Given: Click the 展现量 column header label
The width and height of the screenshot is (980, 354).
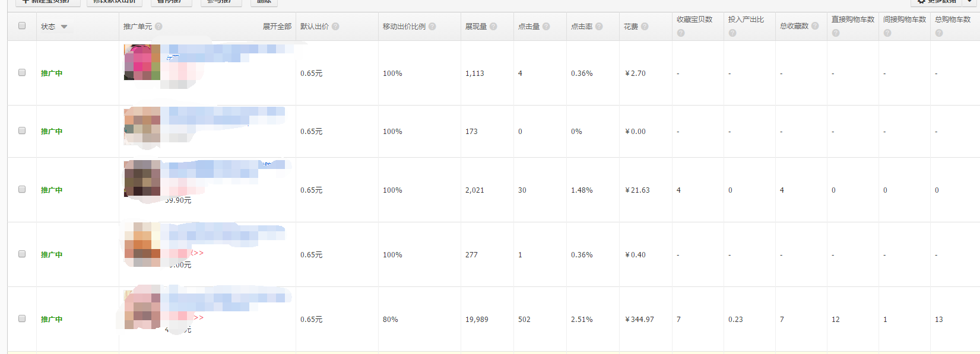Looking at the screenshot, I should click(475, 27).
